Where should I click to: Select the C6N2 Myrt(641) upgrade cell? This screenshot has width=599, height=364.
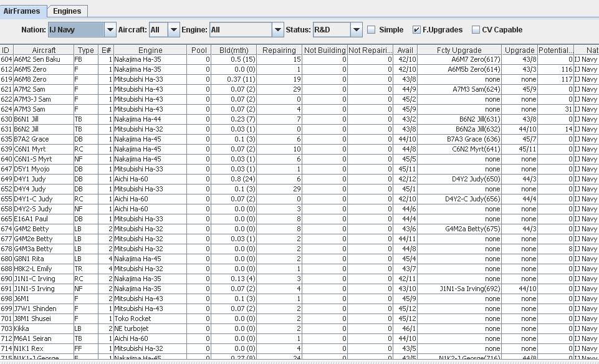(459, 149)
